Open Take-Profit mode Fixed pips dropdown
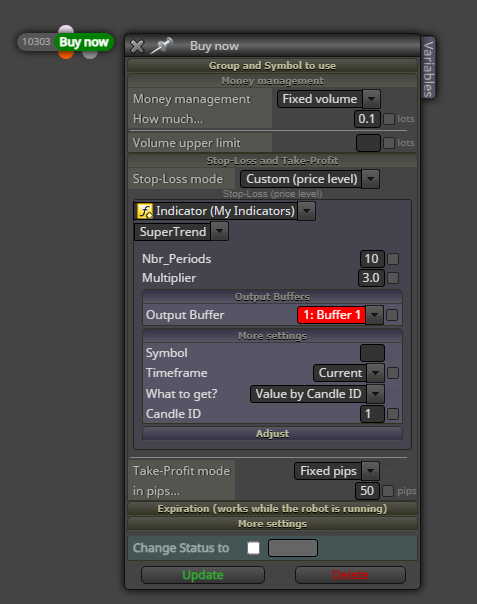 click(337, 471)
